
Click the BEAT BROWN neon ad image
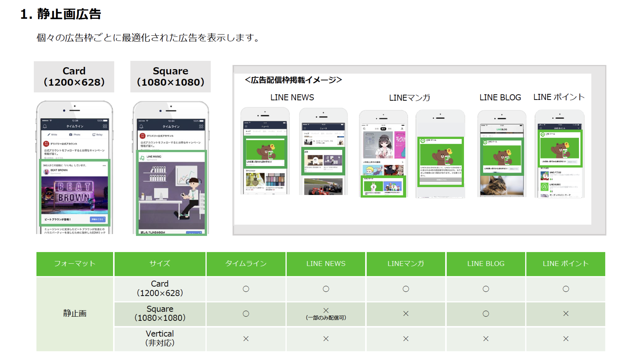coord(75,196)
